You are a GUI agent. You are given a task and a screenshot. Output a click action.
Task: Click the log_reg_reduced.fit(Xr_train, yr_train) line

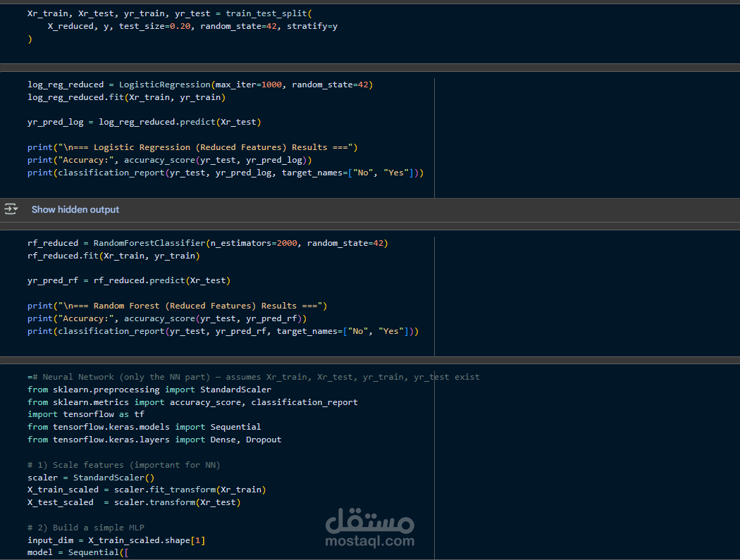point(126,97)
